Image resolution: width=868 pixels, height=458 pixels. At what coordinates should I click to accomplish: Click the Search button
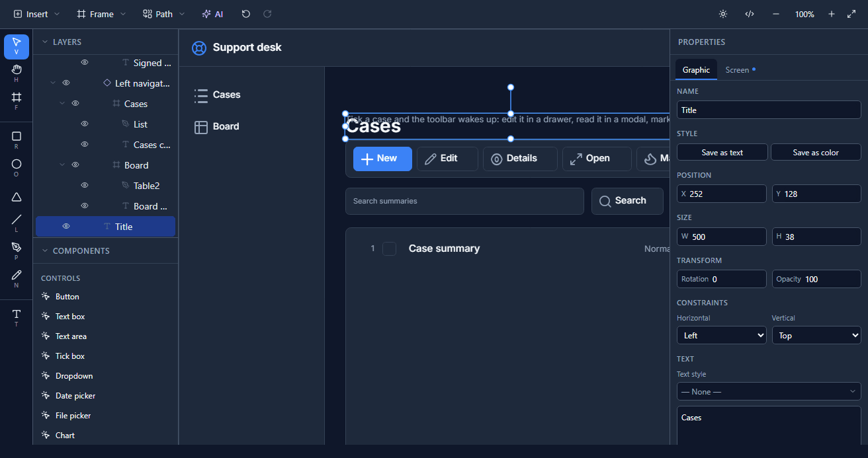pyautogui.click(x=627, y=201)
